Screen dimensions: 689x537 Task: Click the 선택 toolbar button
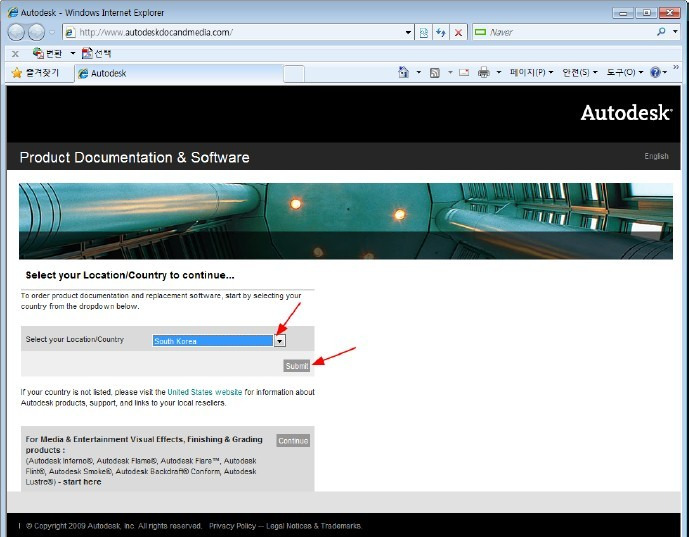click(96, 54)
